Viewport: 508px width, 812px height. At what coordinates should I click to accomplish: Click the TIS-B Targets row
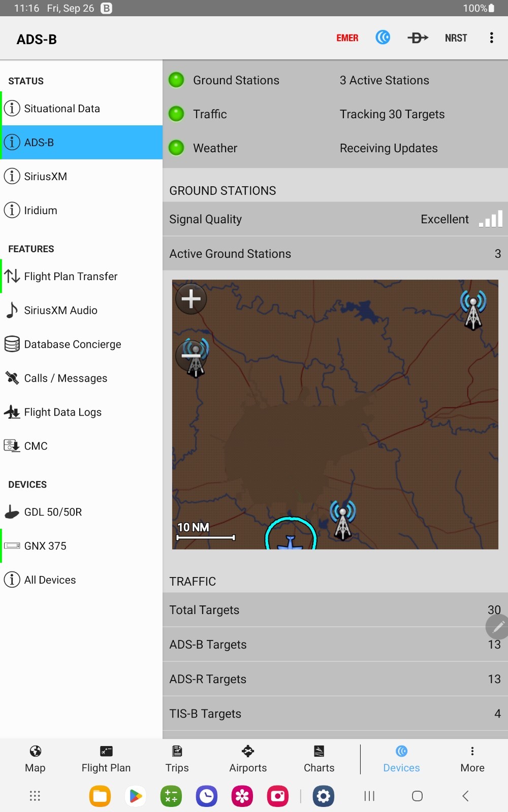pyautogui.click(x=335, y=714)
